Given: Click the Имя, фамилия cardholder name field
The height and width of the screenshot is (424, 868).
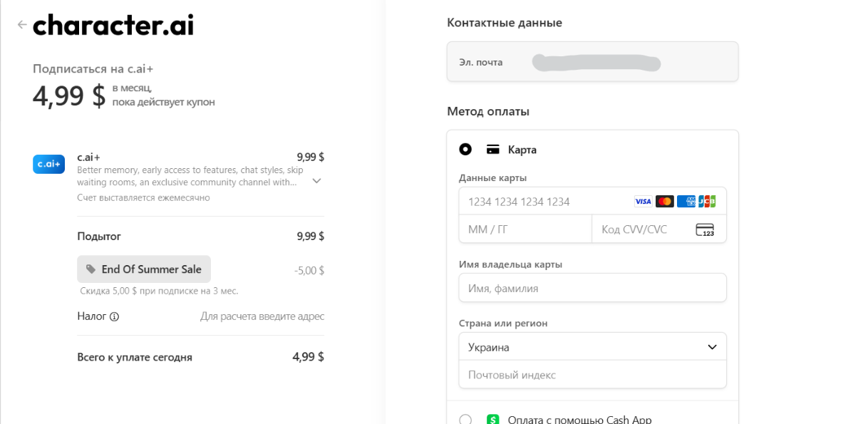Looking at the screenshot, I should coord(592,289).
